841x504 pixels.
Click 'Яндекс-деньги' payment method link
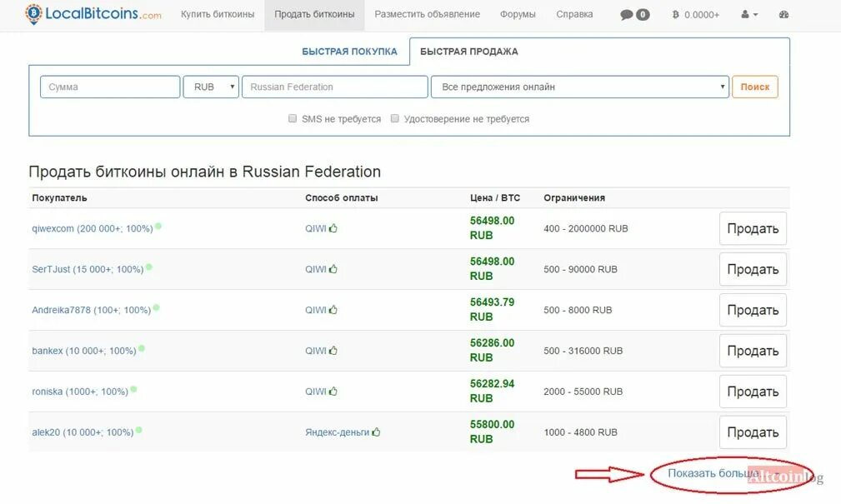[337, 432]
